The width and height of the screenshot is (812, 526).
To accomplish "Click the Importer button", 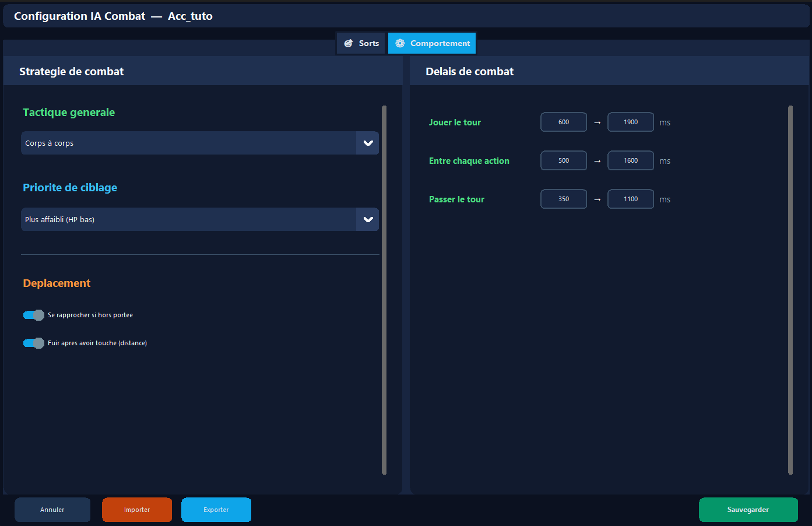I will [x=136, y=509].
